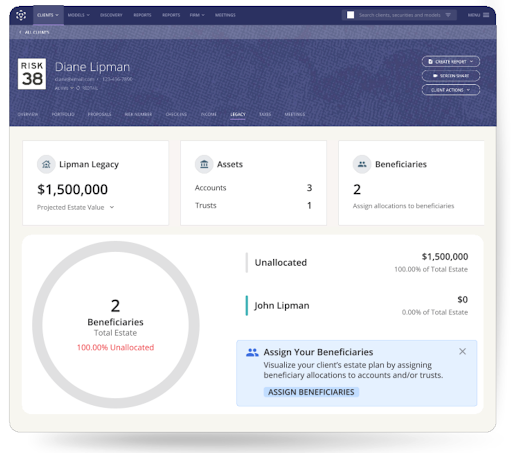
Task: Expand the Projected Estate Value dropdown
Action: (75, 207)
